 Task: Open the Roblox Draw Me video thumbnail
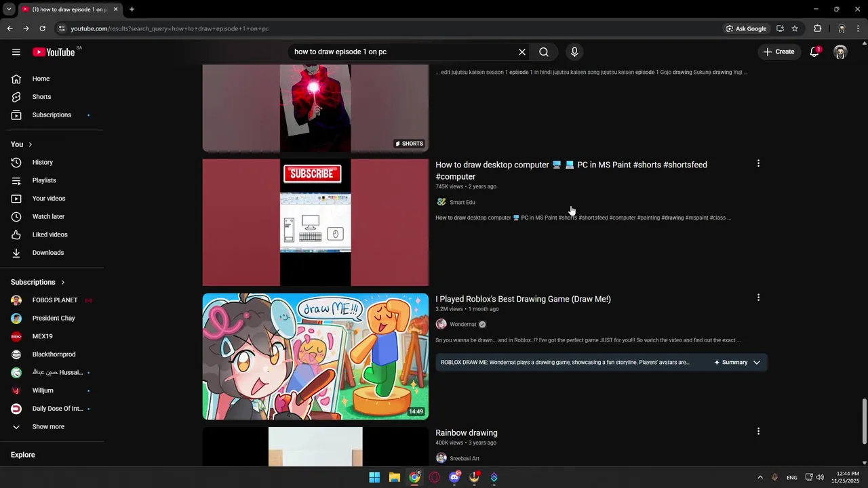tap(315, 357)
